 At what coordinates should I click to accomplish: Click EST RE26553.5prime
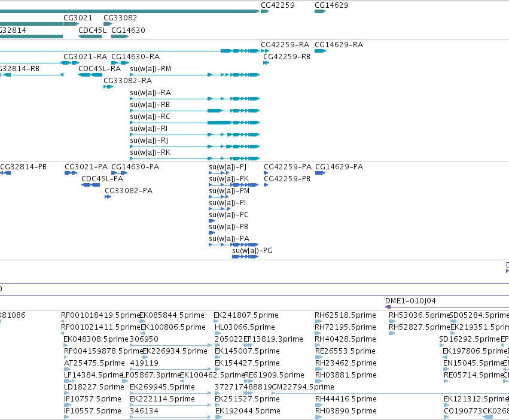click(345, 351)
